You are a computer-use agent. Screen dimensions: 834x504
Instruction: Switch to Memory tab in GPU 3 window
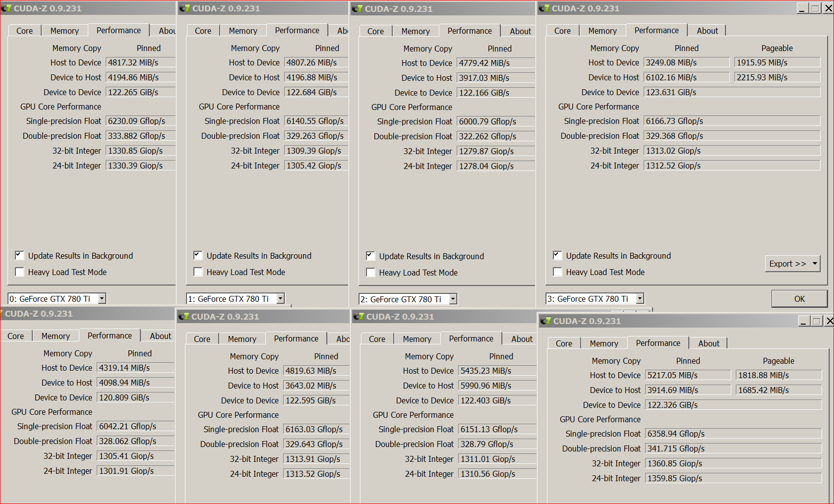[x=602, y=31]
